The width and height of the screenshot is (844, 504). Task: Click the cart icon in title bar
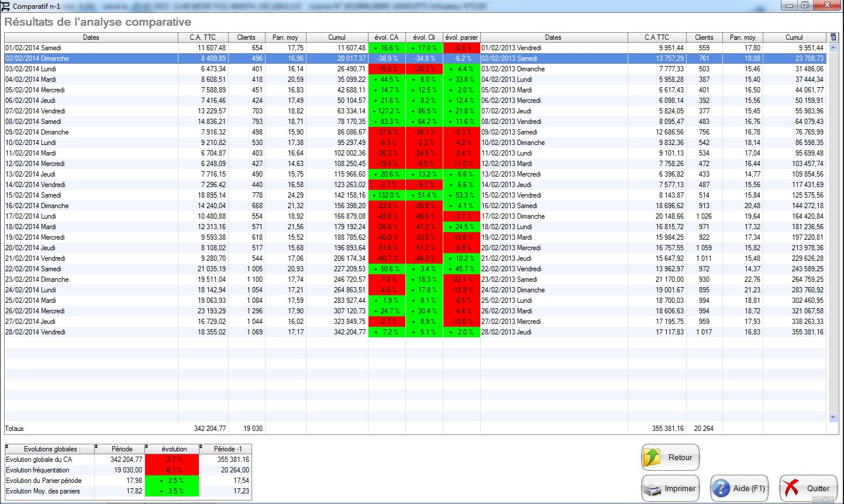tap(6, 6)
